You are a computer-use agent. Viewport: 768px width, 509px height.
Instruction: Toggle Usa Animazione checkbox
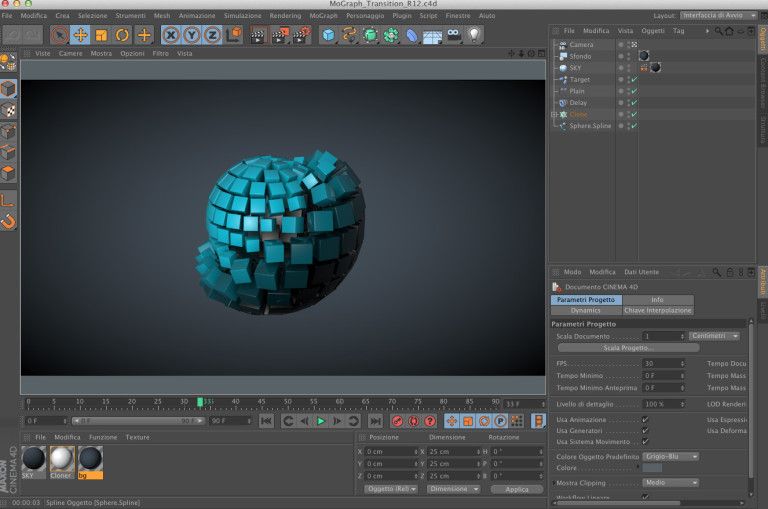pos(645,419)
